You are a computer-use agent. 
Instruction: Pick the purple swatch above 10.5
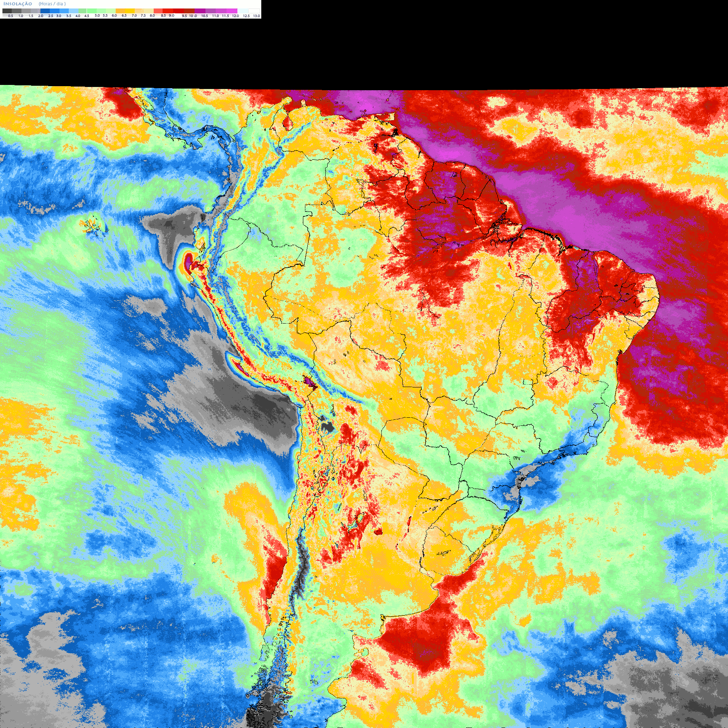(x=200, y=11)
